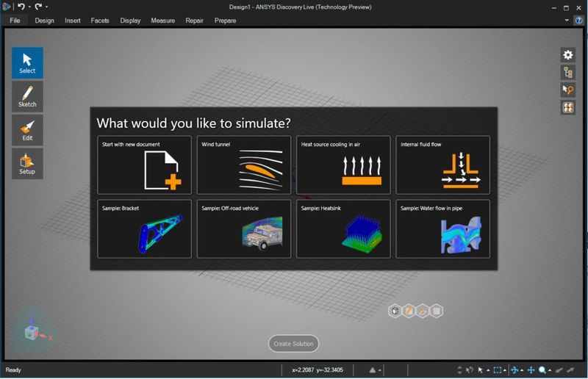
Task: Pick the Edit tool
Action: point(27,130)
